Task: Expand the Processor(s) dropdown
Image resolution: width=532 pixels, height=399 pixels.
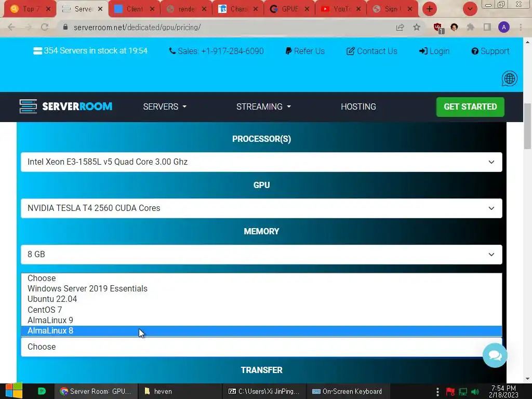Action: [261, 162]
